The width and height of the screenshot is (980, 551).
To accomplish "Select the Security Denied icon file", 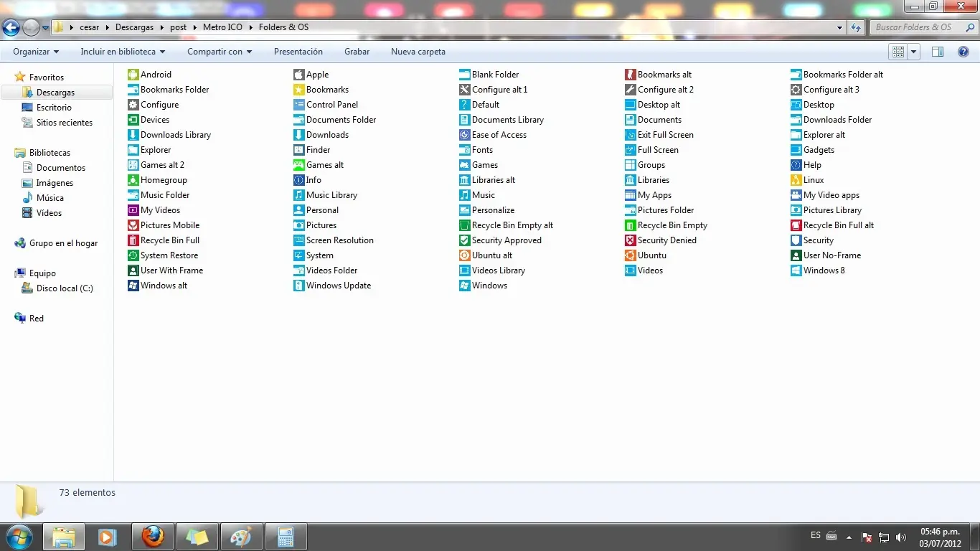I will (x=666, y=240).
